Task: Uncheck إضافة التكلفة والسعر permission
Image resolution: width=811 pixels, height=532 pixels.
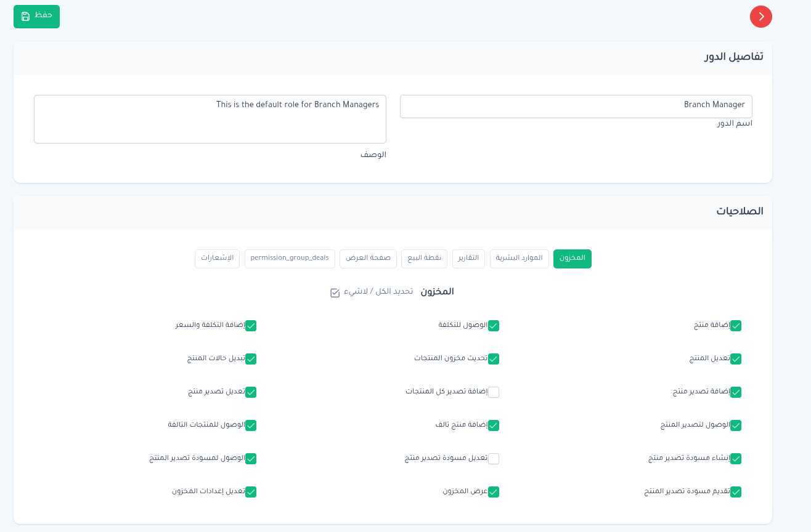Action: pyautogui.click(x=251, y=326)
